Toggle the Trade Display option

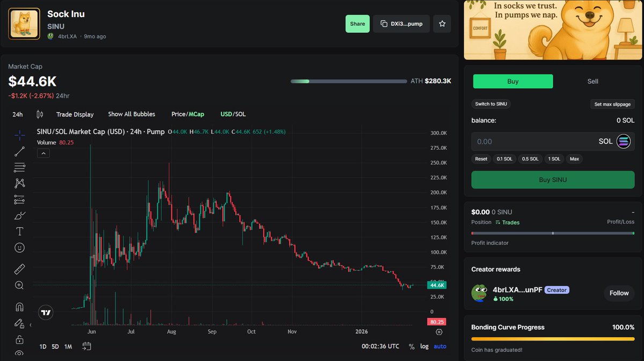click(x=75, y=114)
